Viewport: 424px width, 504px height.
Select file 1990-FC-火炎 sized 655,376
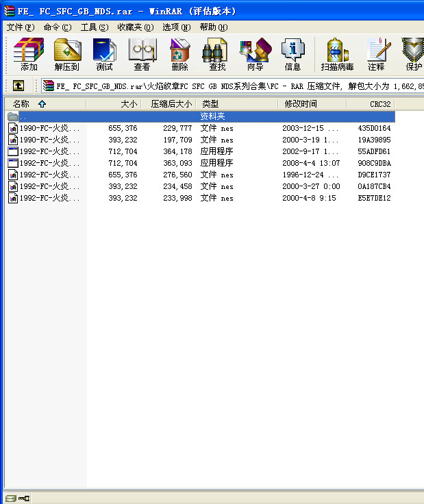[x=200, y=128]
